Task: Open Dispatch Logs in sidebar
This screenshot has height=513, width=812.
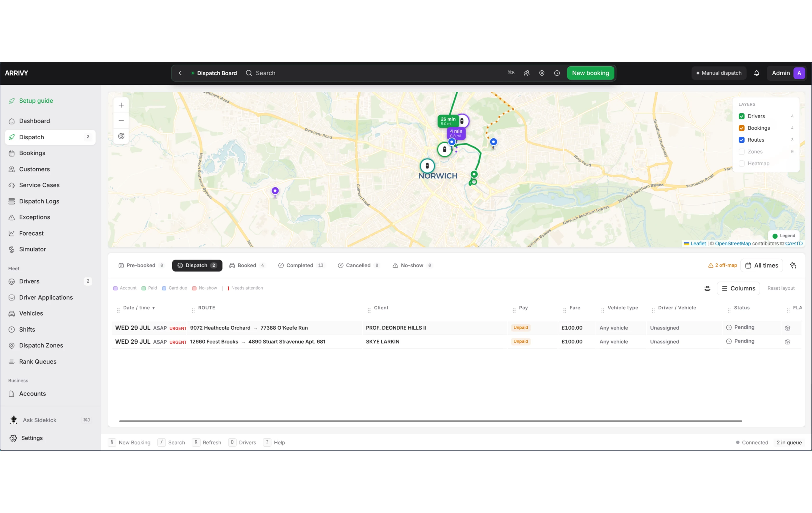Action: pos(50,201)
